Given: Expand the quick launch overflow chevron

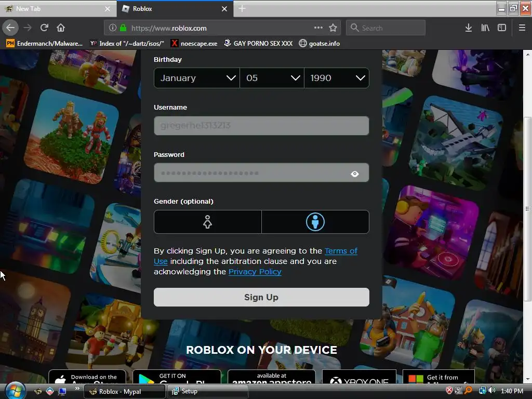Looking at the screenshot, I should (77, 388).
